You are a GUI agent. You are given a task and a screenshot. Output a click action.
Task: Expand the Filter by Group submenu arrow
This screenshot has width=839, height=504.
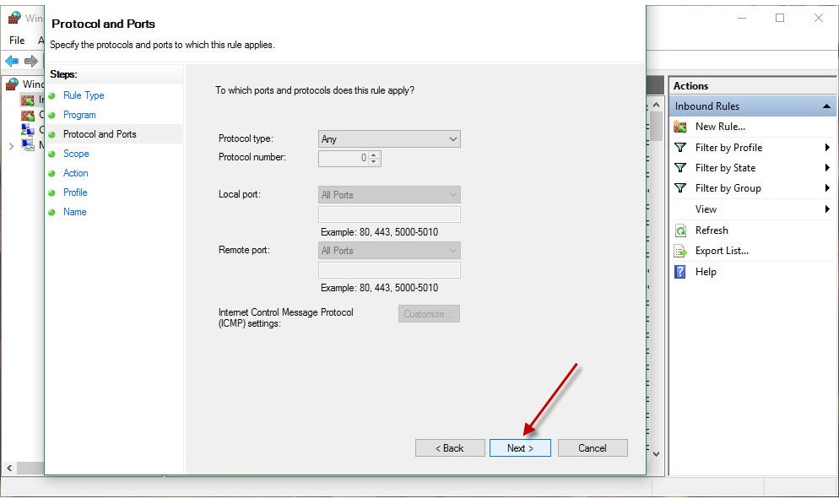click(x=827, y=188)
